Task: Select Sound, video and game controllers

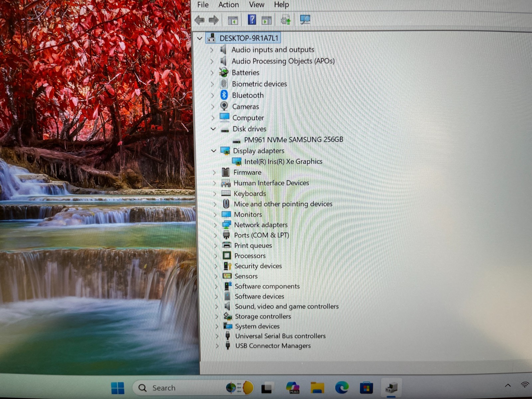Action: [287, 306]
